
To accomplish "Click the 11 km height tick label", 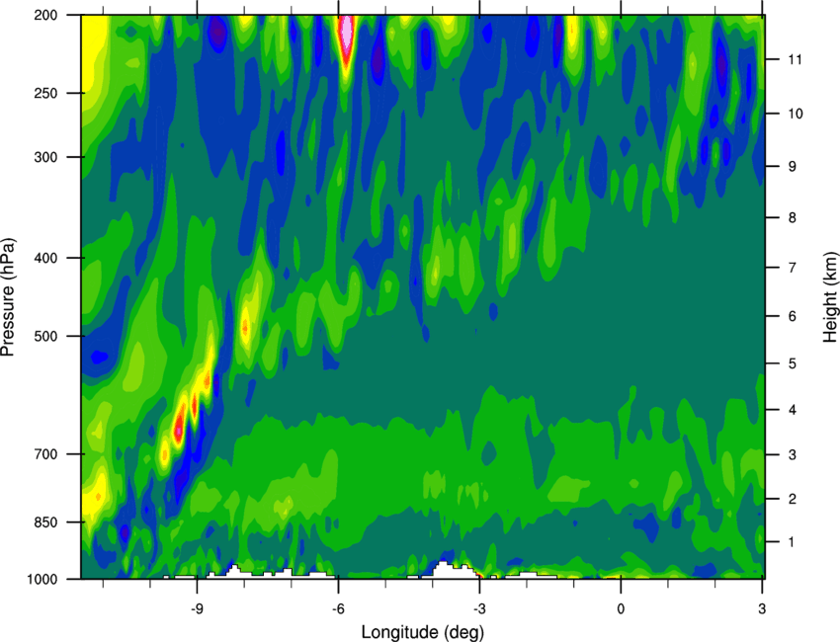I will [x=796, y=59].
